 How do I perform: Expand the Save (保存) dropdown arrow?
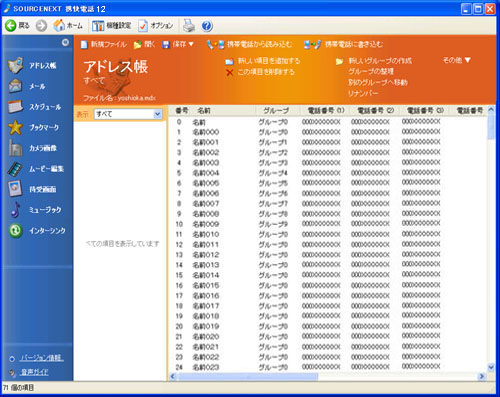click(x=191, y=44)
